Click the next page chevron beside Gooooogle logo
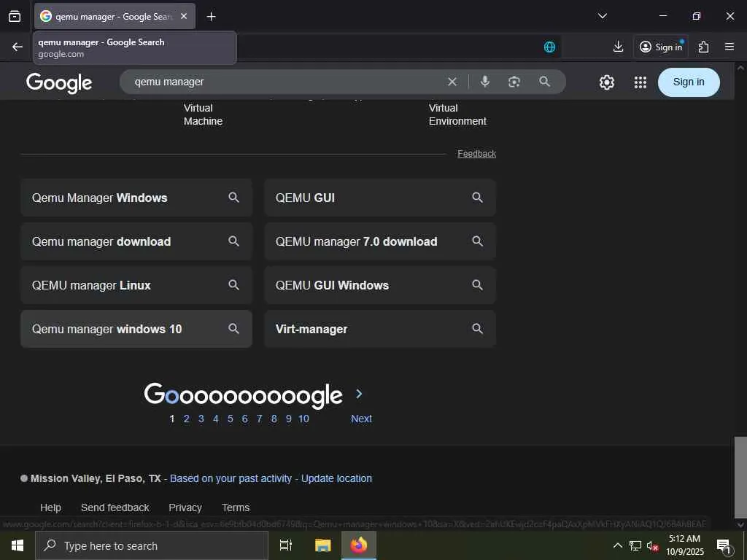 click(x=359, y=394)
